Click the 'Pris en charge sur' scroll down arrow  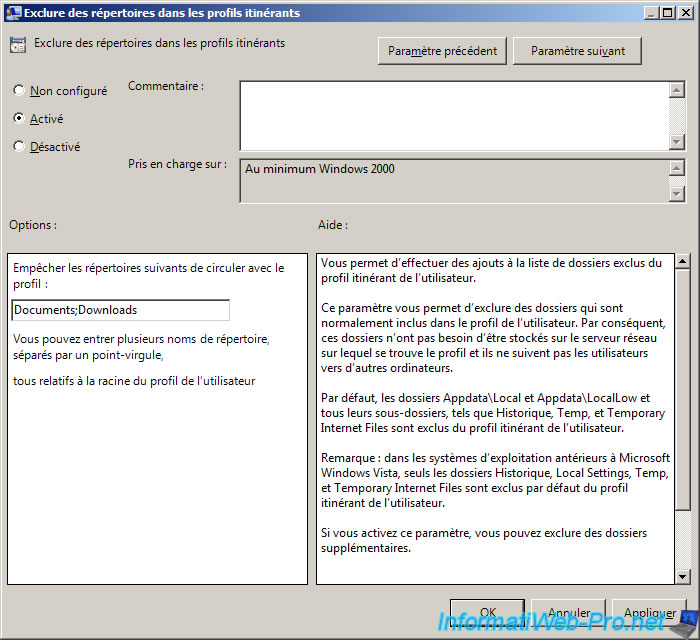[676, 193]
